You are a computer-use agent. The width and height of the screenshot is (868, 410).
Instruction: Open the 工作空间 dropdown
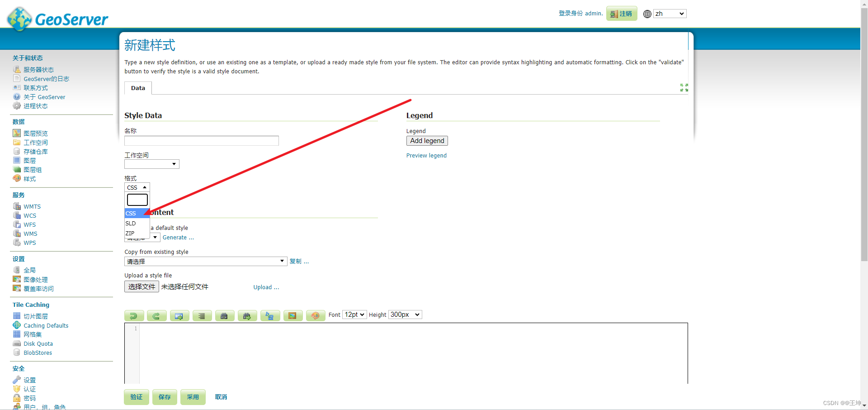pos(152,164)
